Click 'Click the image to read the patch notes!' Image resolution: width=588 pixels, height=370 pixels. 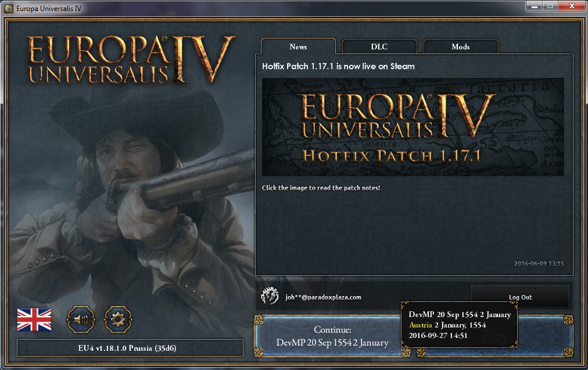pos(321,188)
